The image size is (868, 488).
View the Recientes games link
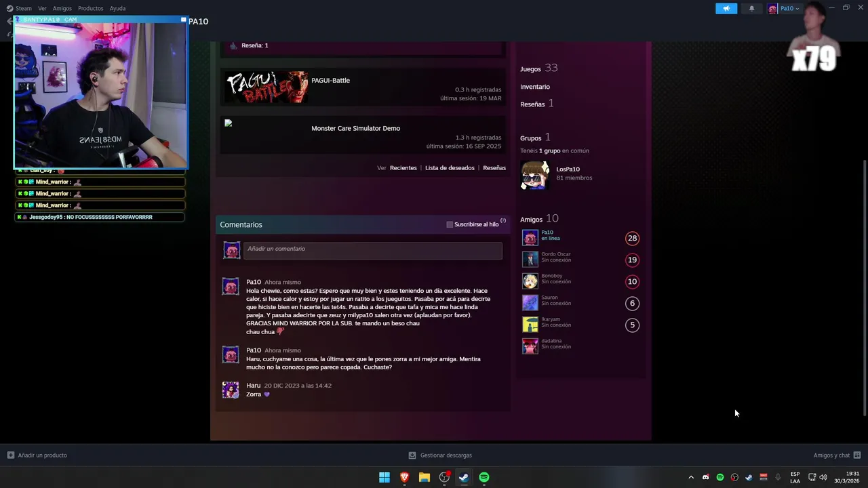click(403, 168)
